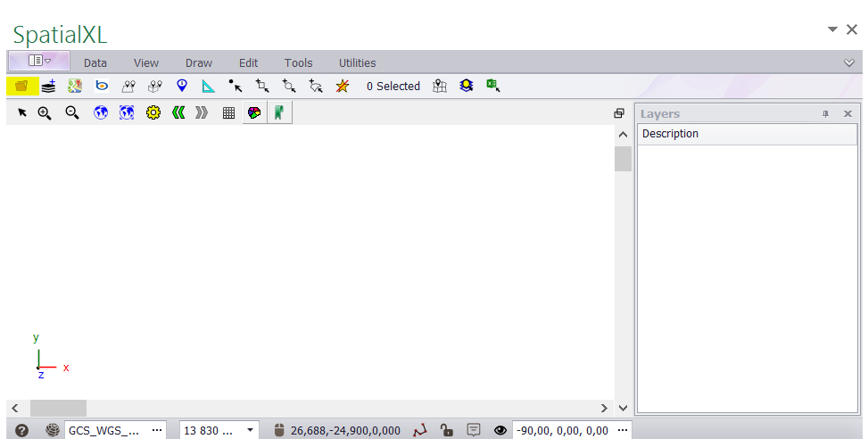Image resolution: width=868 pixels, height=439 pixels.
Task: Open the Utilities menu
Action: tap(357, 62)
